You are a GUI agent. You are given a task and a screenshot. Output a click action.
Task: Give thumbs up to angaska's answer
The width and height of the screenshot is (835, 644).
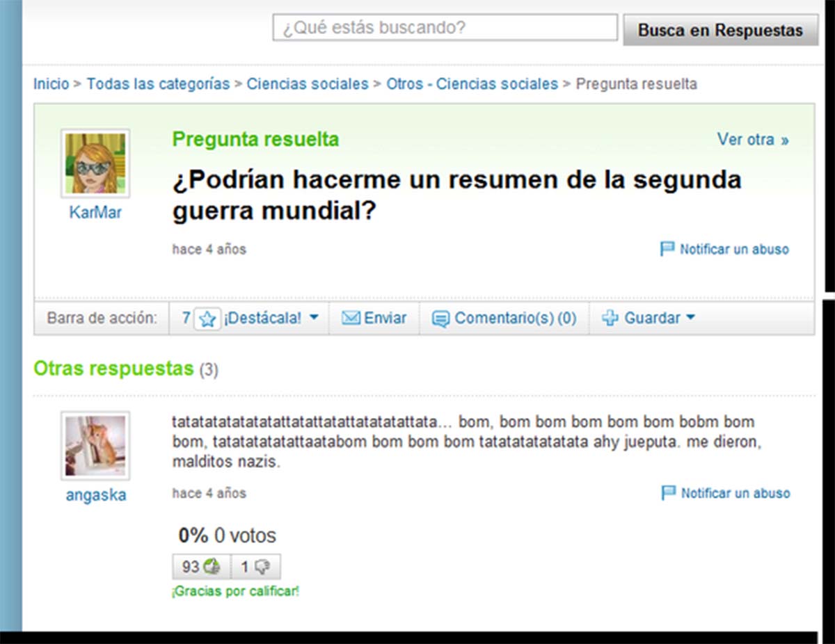click(202, 567)
